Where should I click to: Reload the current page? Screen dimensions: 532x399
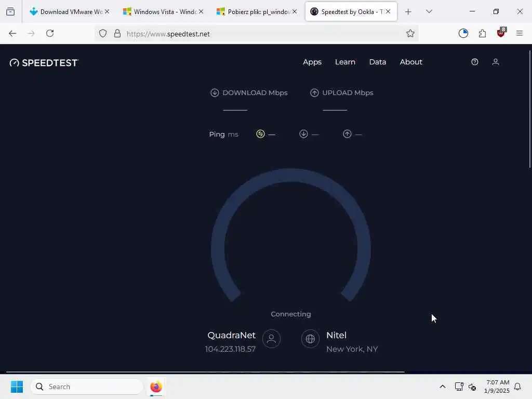coord(50,33)
